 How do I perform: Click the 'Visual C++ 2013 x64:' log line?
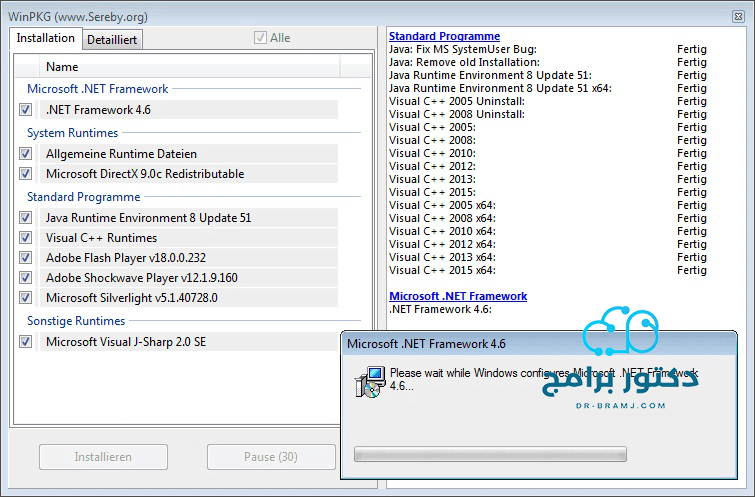442,257
